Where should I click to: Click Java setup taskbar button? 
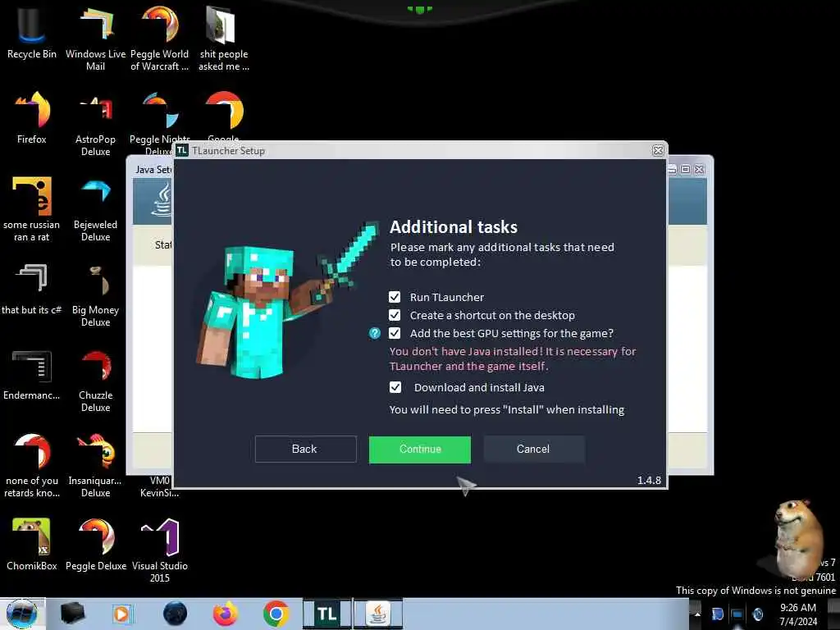coord(377,614)
